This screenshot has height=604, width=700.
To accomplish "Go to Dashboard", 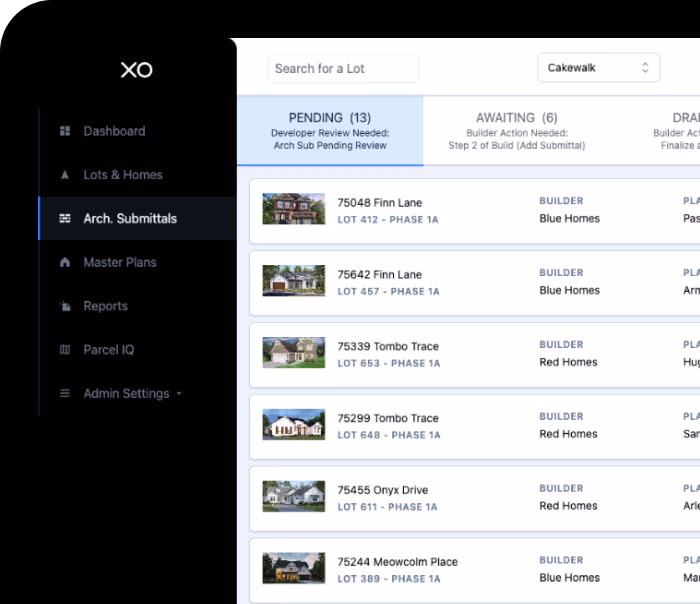I will pyautogui.click(x=114, y=131).
